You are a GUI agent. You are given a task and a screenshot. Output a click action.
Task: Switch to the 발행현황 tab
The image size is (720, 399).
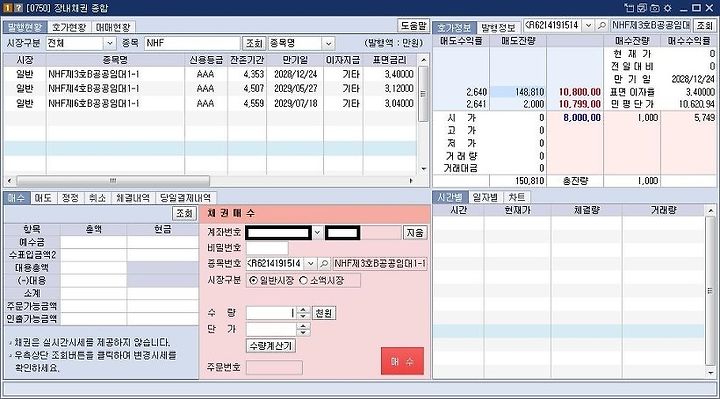(x=25, y=27)
